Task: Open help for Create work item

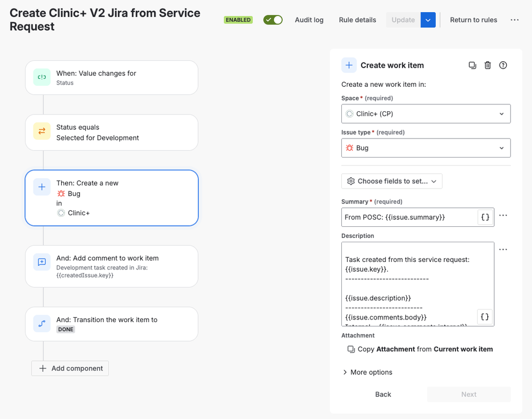Action: pos(503,65)
